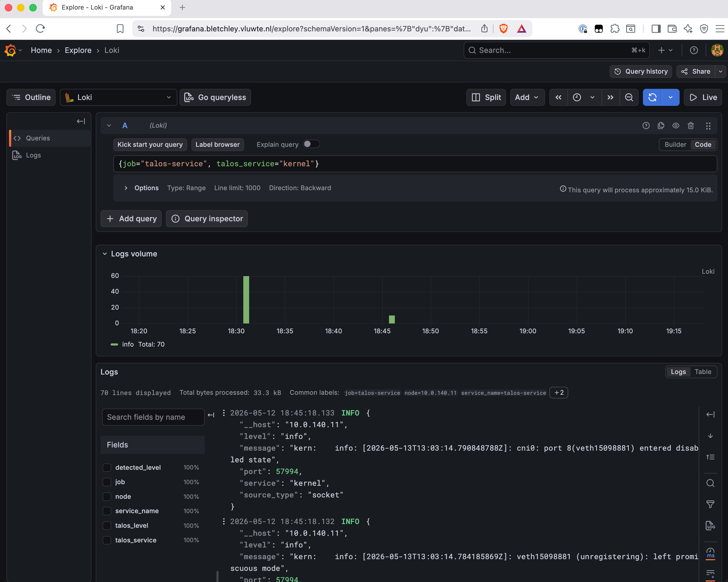Open the Label browser
This screenshot has height=582, width=728.
coord(218,145)
